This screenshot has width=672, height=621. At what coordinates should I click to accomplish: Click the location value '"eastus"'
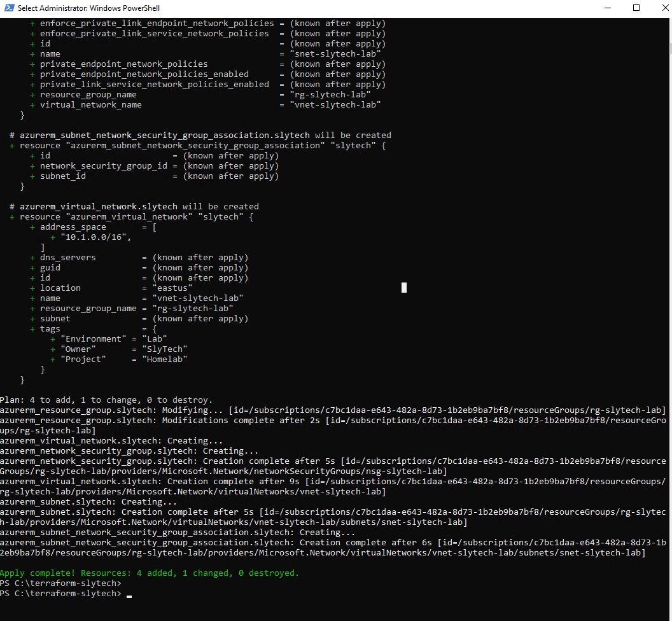[x=172, y=288]
